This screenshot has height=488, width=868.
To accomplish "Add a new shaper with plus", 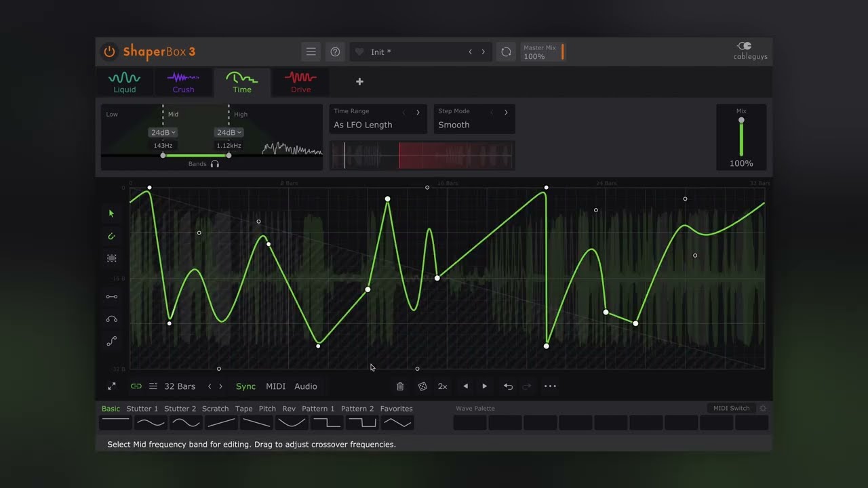I will (359, 82).
